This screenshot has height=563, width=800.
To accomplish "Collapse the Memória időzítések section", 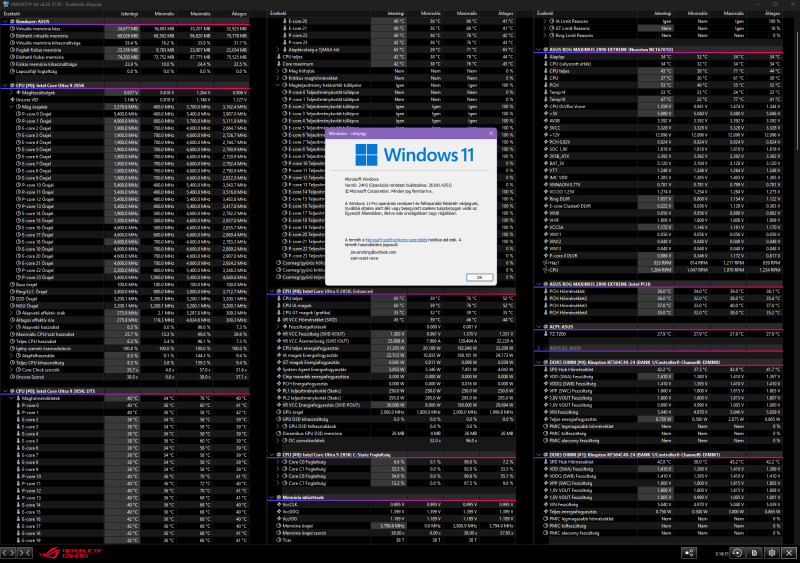I will click(271, 497).
